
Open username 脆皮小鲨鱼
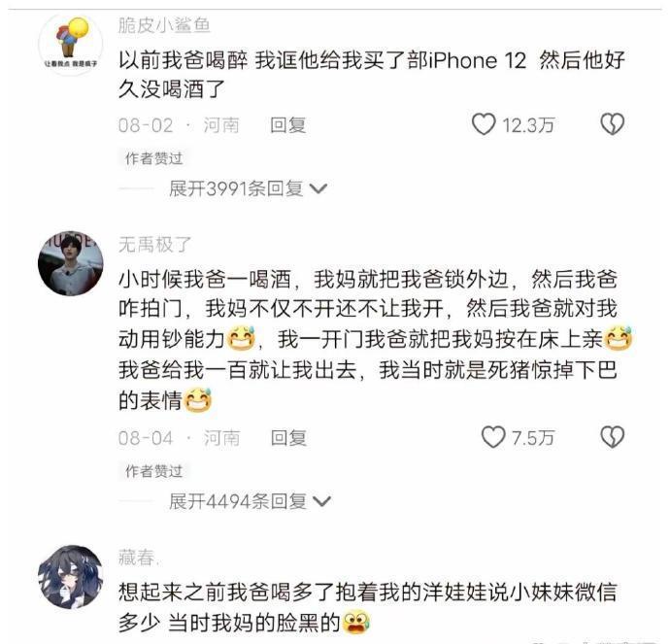164,25
